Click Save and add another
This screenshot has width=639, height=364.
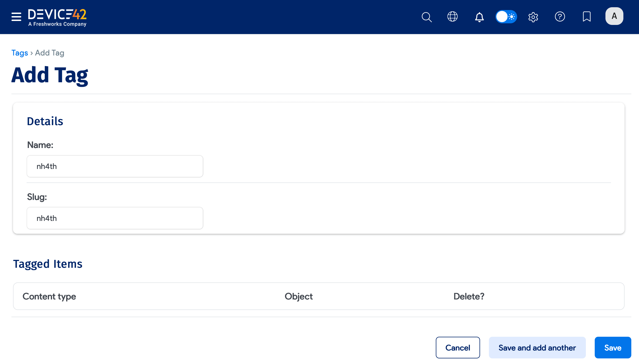pyautogui.click(x=537, y=347)
